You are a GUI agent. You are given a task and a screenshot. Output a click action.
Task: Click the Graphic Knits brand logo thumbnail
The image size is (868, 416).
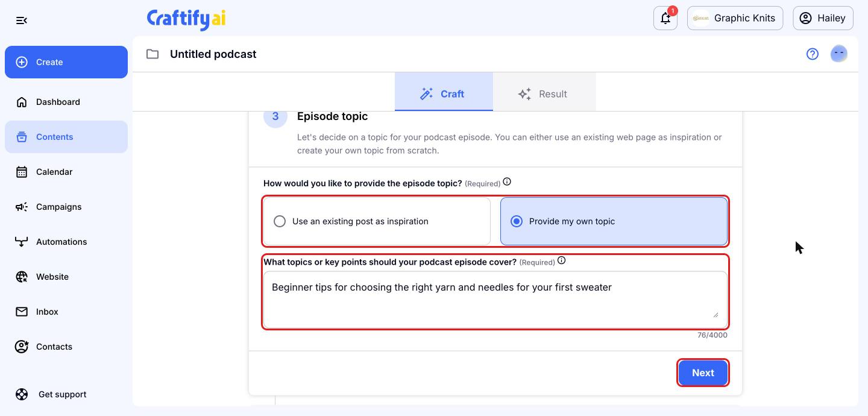click(700, 18)
